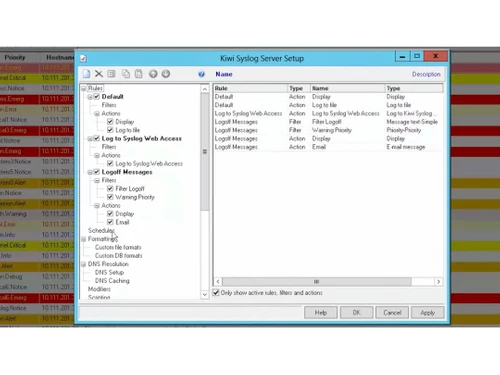Toggle Log to Syslog Web Access action checkbox
The height and width of the screenshot is (375, 500).
[x=110, y=163]
